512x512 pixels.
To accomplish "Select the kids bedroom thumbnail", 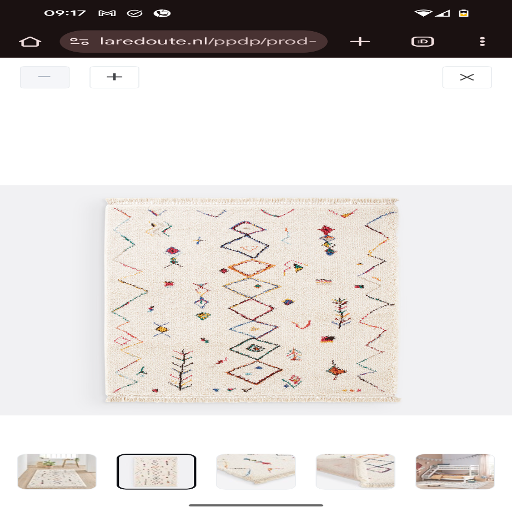I will tap(455, 471).
